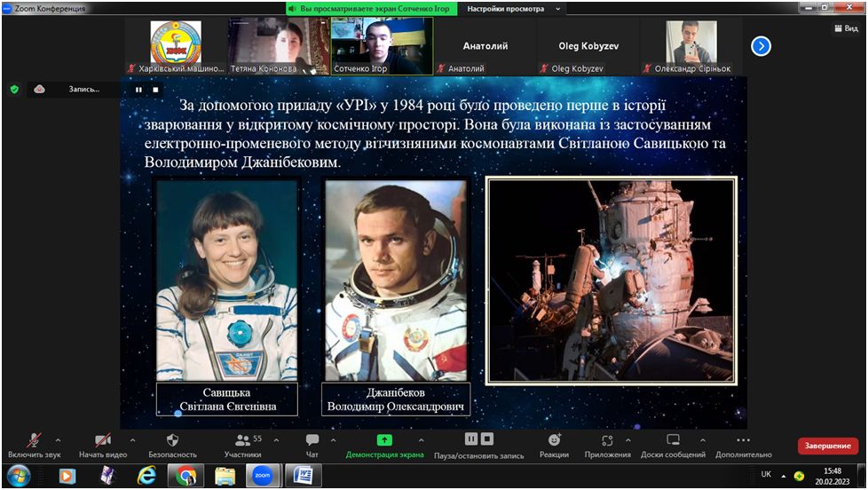Screen dimensions: 868x490
Task: Open the media player taskbar icon
Action: click(67, 476)
